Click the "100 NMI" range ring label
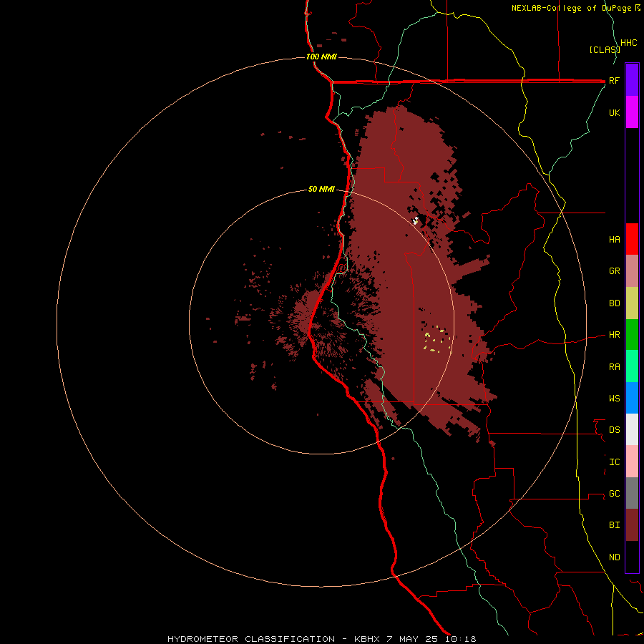This screenshot has width=644, height=644. click(x=321, y=57)
